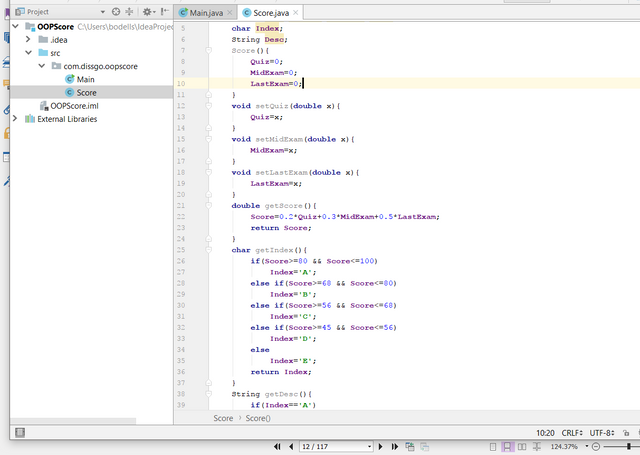Collapse the src folder
The height and width of the screenshot is (455, 640).
tap(29, 53)
